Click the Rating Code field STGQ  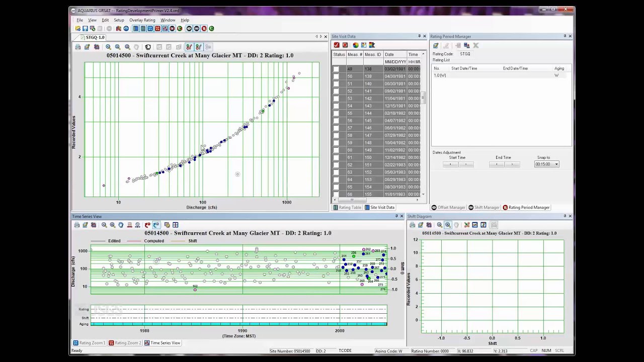(465, 54)
